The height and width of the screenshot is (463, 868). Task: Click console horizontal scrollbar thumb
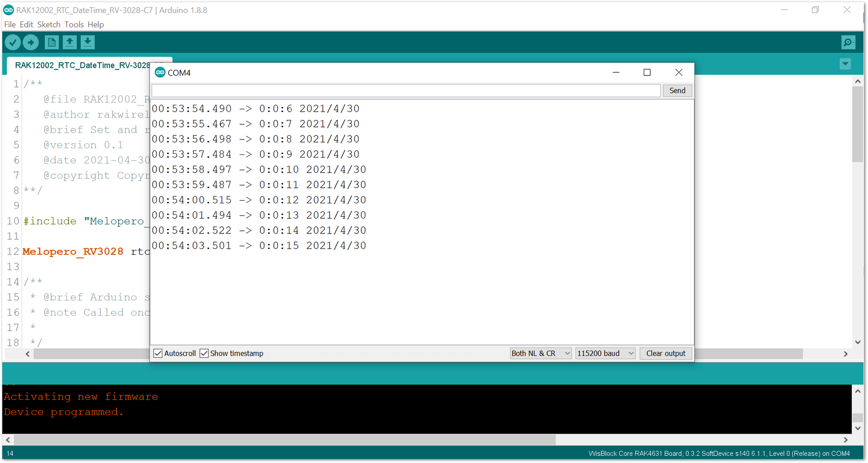285,440
